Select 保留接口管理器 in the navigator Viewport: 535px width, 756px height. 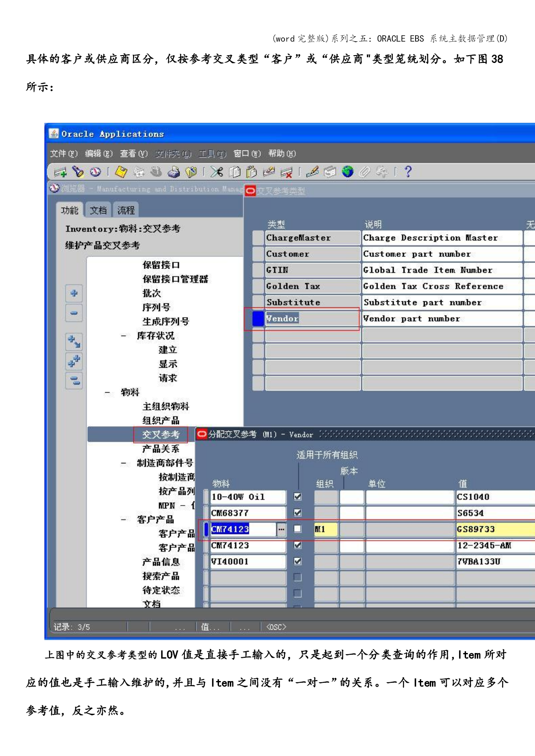175,279
